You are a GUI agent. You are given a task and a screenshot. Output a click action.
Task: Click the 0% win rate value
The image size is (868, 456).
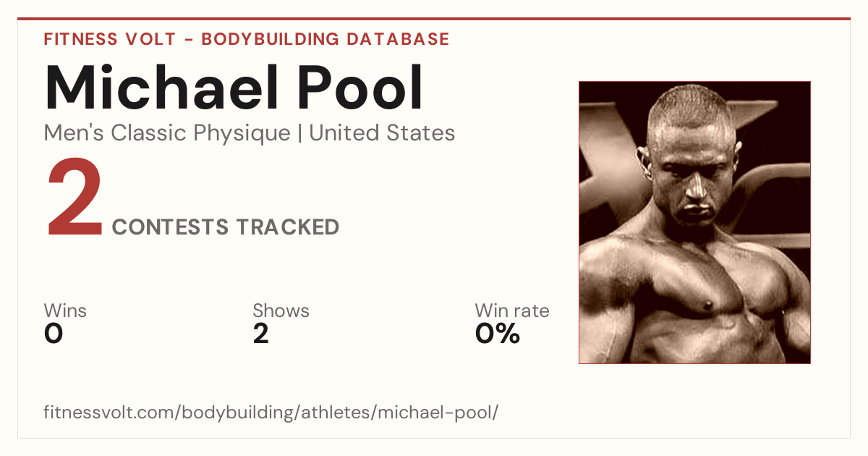(498, 334)
